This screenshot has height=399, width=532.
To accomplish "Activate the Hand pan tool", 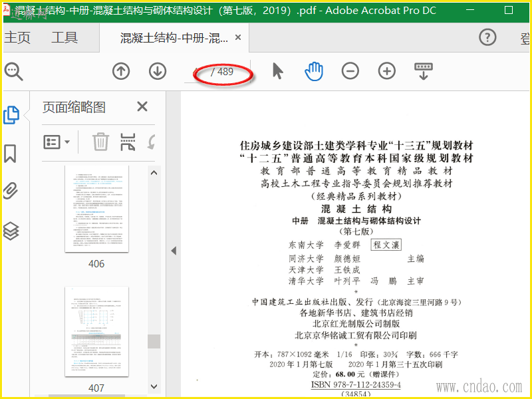I will 314,71.
